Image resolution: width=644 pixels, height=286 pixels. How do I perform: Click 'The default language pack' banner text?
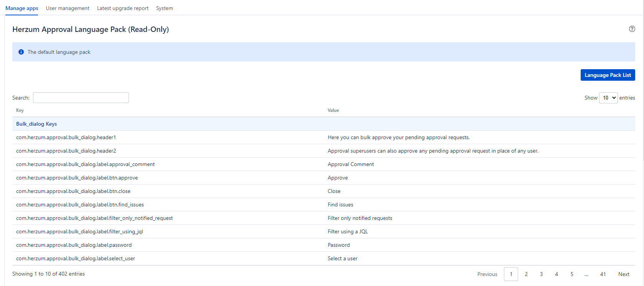pos(59,52)
